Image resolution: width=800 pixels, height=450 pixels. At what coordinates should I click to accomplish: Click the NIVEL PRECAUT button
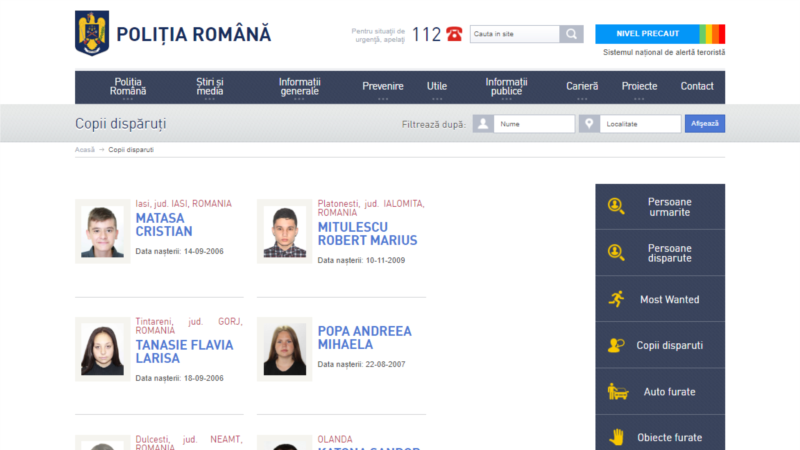[647, 34]
